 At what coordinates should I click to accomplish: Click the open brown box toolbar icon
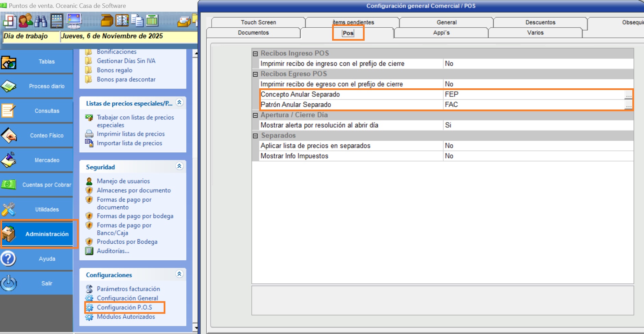point(107,21)
